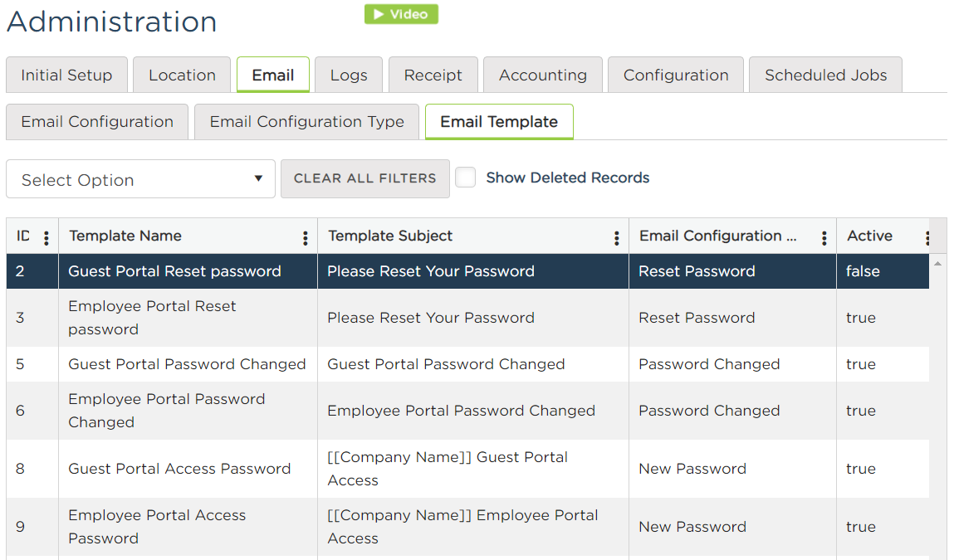Open Email Configuration column menu icon
Image resolution: width=954 pixels, height=560 pixels.
(824, 238)
